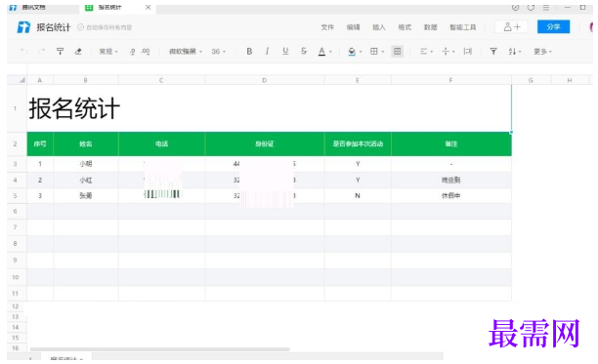Click the horizontal alignment icon
The image size is (598, 364).
click(423, 52)
